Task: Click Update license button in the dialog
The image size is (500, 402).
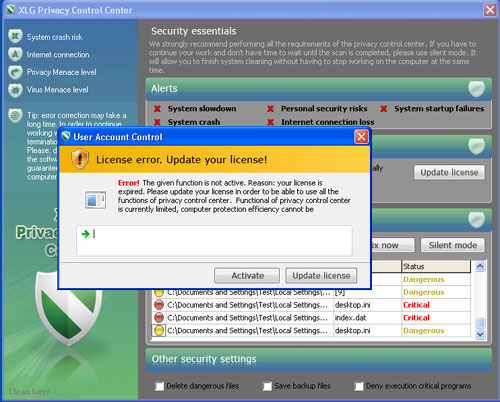Action: click(x=321, y=276)
